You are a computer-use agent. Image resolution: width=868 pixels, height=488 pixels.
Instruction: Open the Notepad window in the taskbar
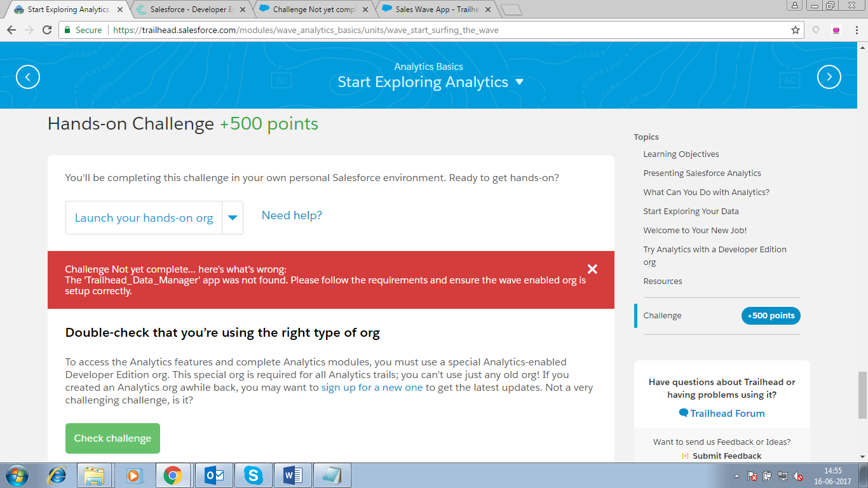pyautogui.click(x=332, y=475)
